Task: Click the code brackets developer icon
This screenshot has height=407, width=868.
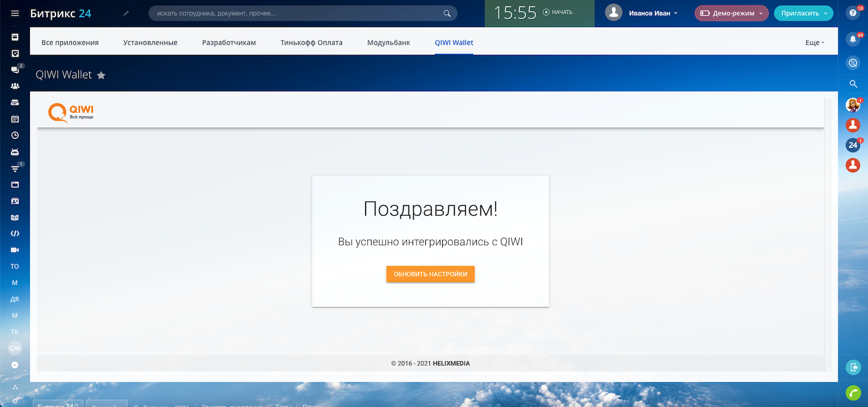Action: click(15, 234)
